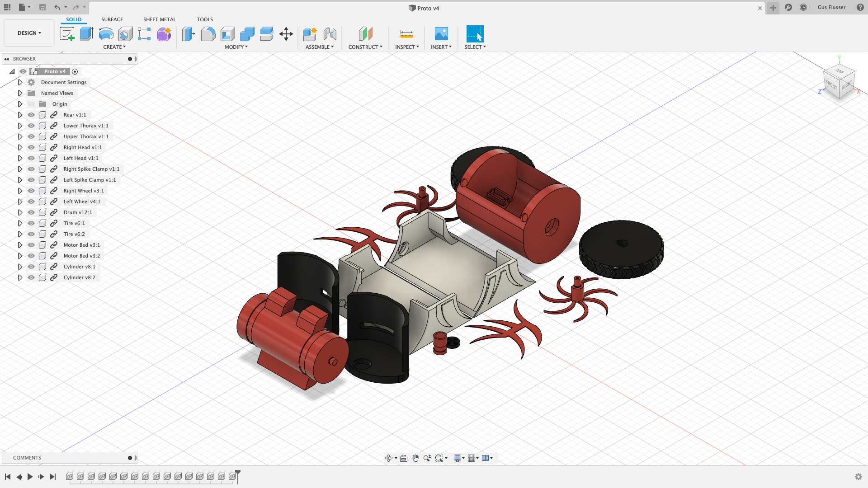
Task: Show the hidden Origin folder
Action: 31,104
